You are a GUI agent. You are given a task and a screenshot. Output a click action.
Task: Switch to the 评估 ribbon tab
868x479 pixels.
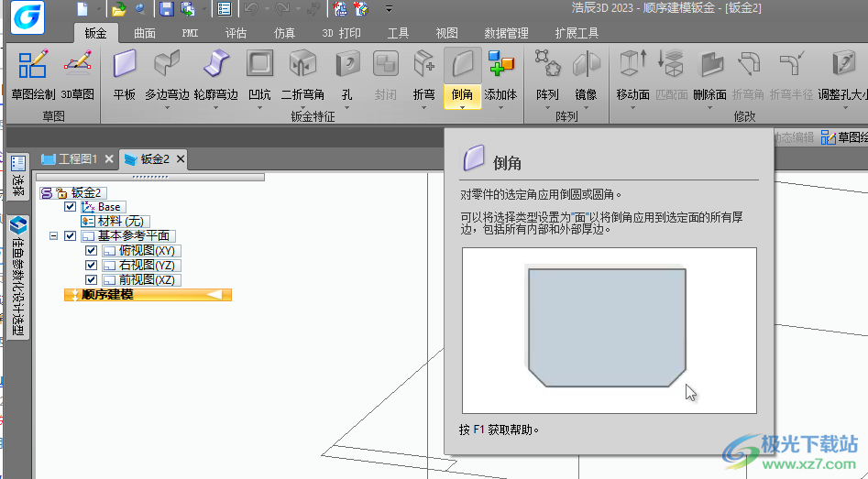tap(236, 33)
